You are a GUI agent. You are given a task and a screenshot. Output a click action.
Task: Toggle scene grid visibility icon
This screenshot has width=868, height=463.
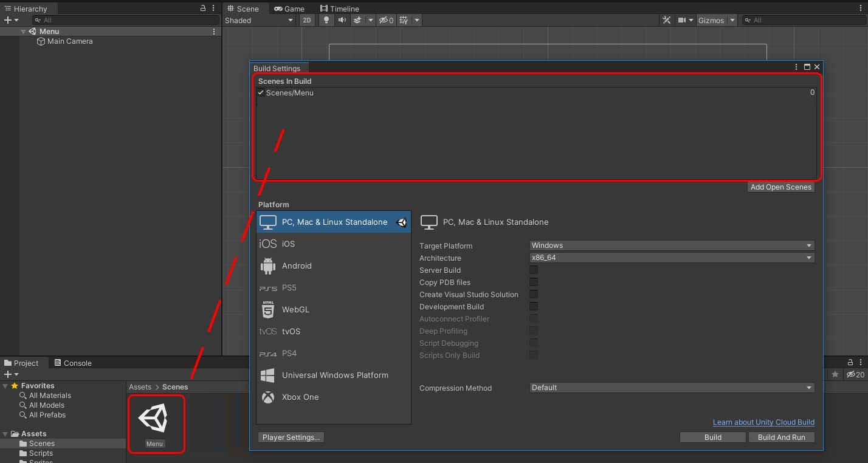pos(404,20)
